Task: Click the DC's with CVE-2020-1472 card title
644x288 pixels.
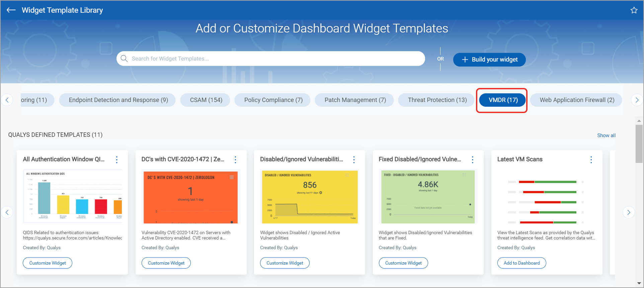Action: (183, 159)
